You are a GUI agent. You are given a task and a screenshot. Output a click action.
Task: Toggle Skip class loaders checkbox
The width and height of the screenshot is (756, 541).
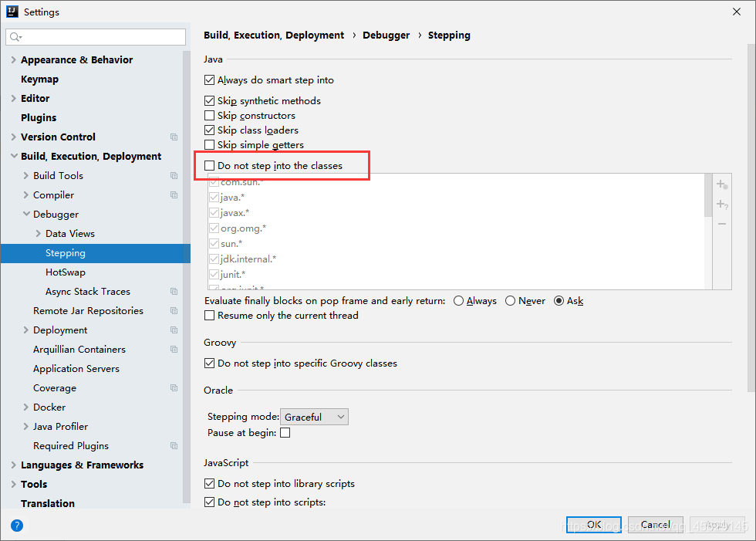pyautogui.click(x=209, y=130)
